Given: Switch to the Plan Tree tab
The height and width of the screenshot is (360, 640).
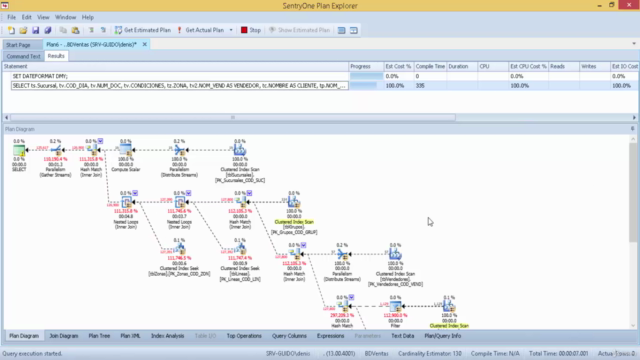Looking at the screenshot, I should click(99, 336).
